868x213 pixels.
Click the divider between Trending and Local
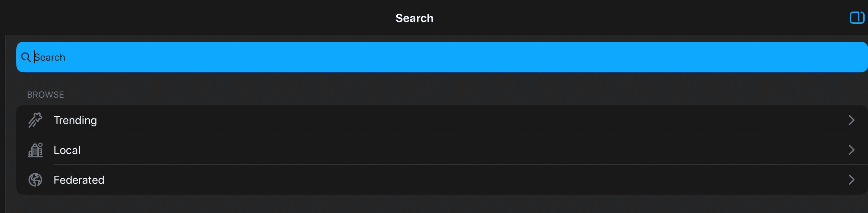[x=441, y=135]
